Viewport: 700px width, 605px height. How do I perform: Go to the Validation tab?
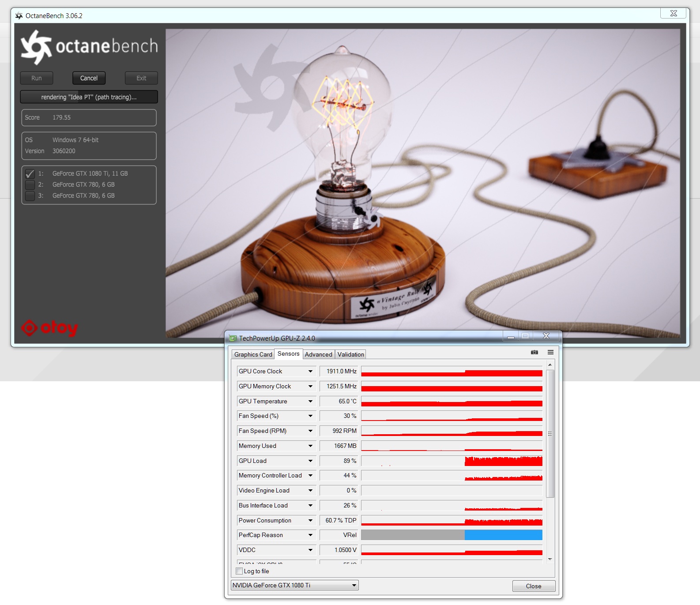click(351, 354)
